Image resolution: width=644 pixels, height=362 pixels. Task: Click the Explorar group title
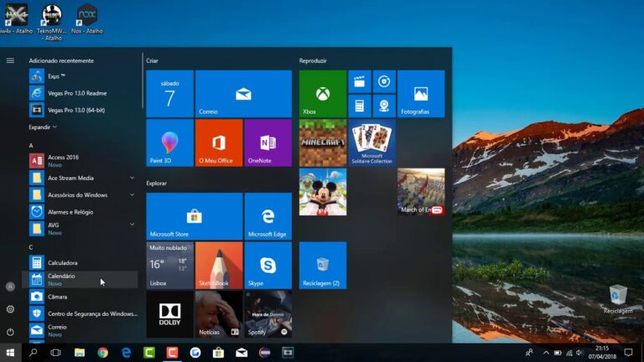(157, 184)
